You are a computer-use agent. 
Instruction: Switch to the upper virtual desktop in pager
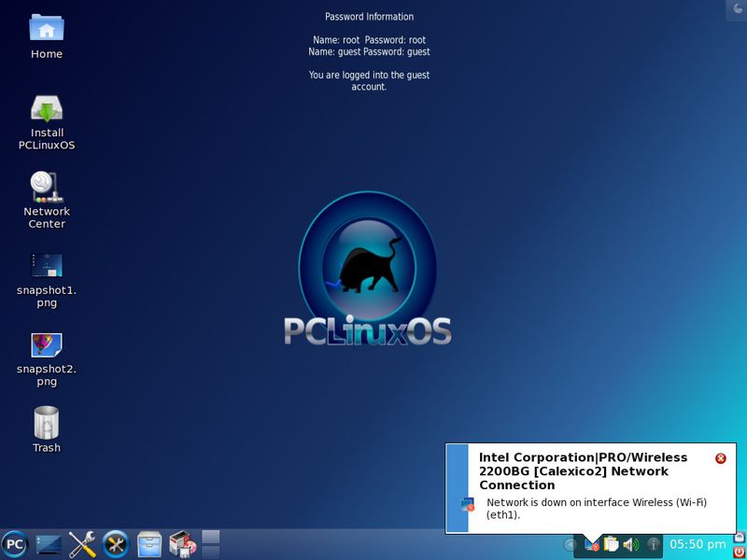[211, 537]
